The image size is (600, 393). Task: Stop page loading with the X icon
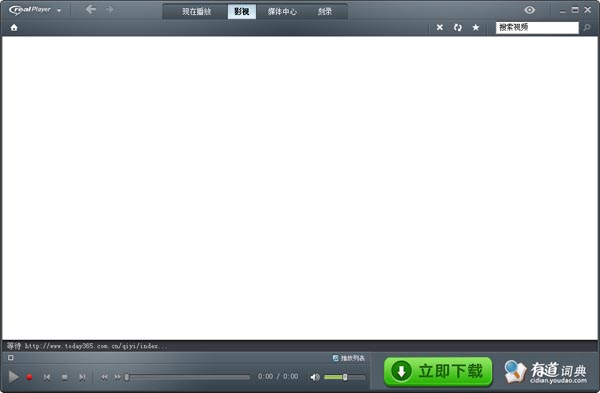(x=440, y=27)
